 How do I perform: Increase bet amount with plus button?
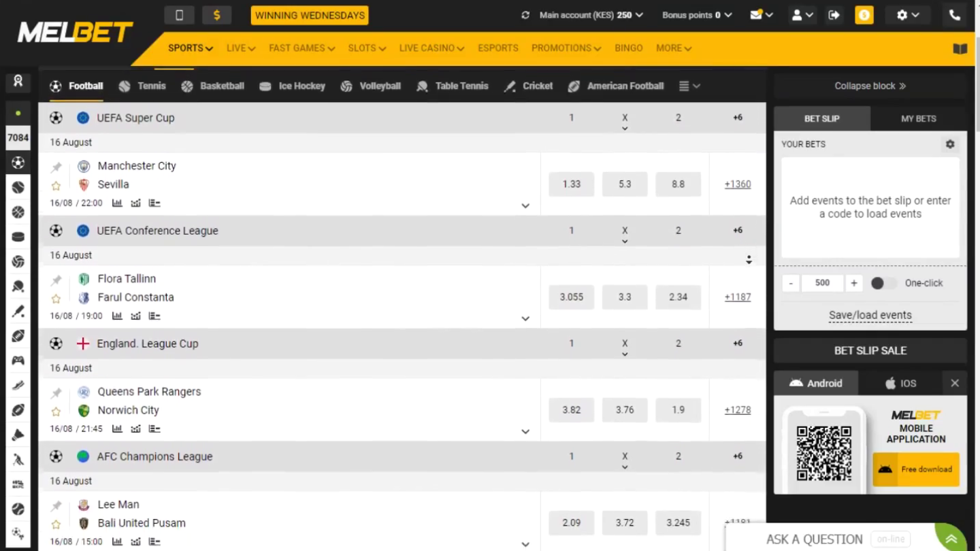point(853,283)
